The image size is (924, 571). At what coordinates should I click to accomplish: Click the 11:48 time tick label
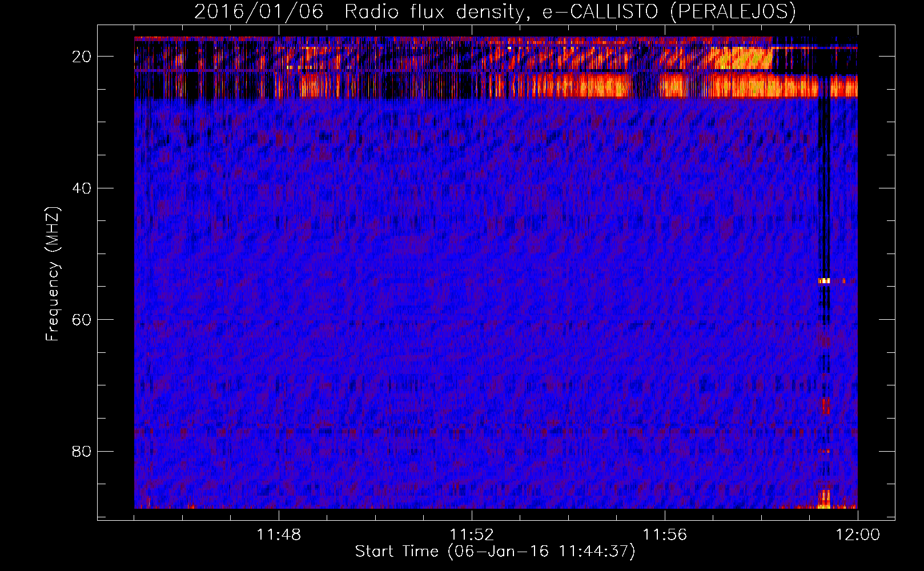pos(279,535)
